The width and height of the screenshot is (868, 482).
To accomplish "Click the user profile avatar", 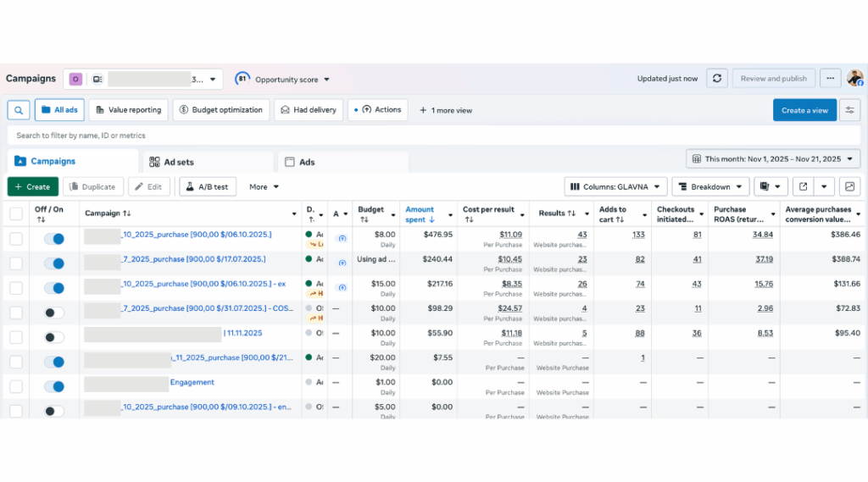I will (854, 79).
